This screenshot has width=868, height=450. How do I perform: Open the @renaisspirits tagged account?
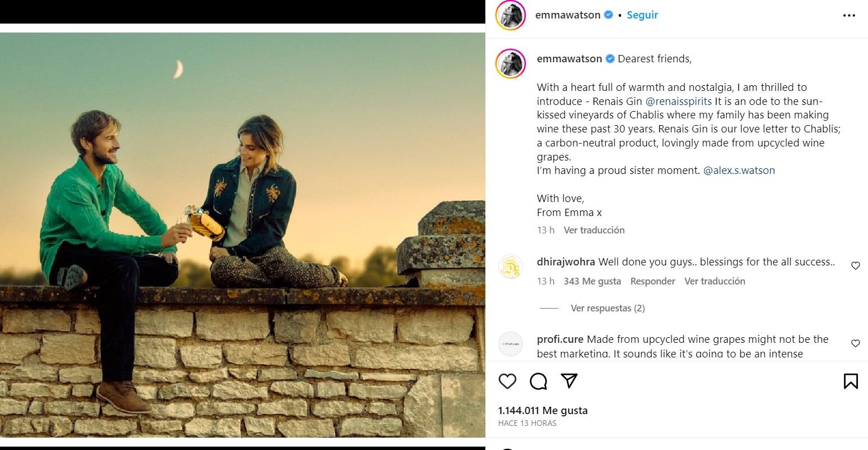(678, 101)
